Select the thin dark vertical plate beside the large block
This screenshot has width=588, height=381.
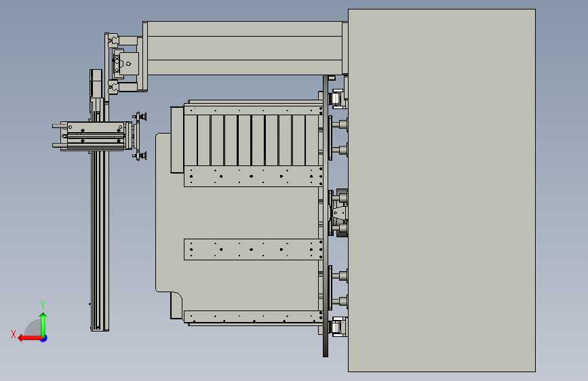click(326, 216)
